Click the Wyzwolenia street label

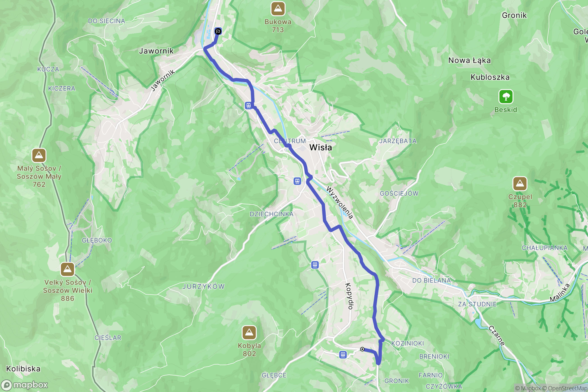(x=340, y=203)
